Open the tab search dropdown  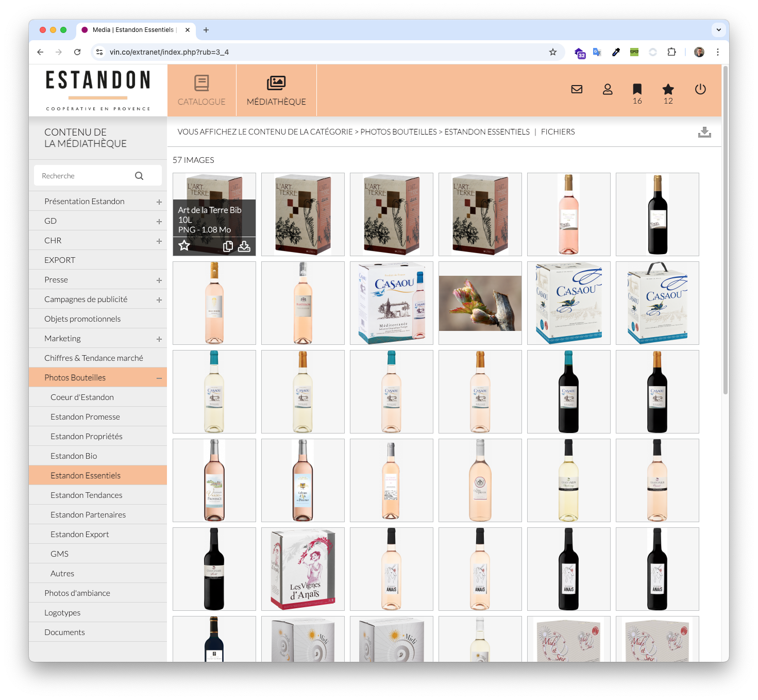pyautogui.click(x=719, y=30)
